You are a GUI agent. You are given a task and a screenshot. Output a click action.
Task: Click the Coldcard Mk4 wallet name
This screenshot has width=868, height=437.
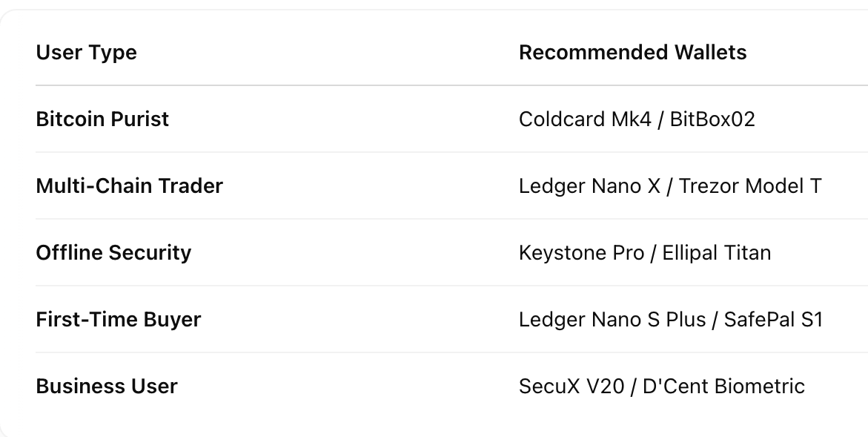point(582,119)
